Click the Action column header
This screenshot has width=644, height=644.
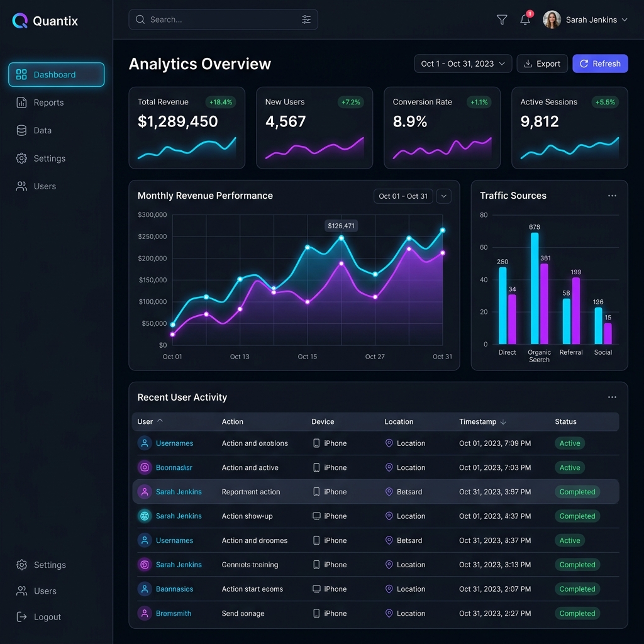coord(233,421)
